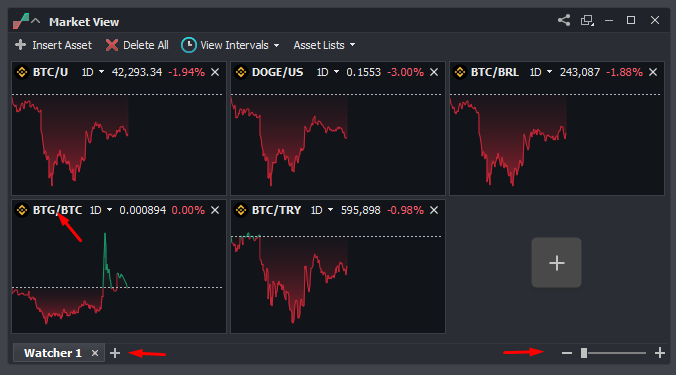Screen dimensions: 676x375
Task: Click the Binance icon on BTC/U tile
Action: point(22,72)
